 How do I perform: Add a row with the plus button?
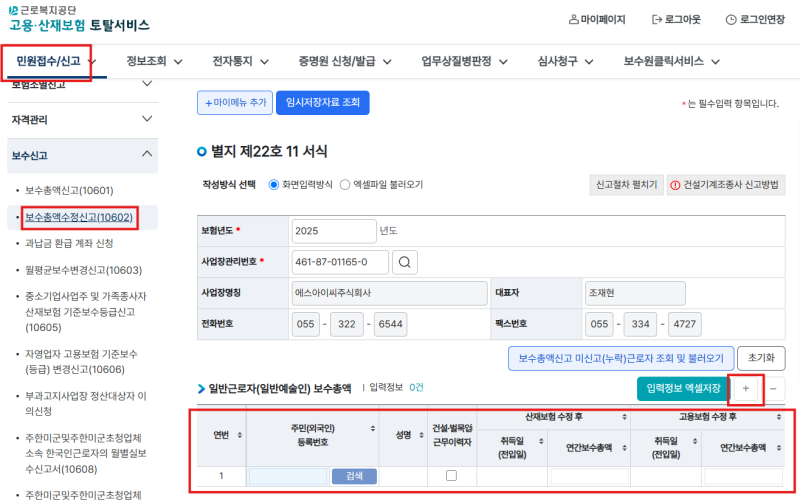(745, 389)
